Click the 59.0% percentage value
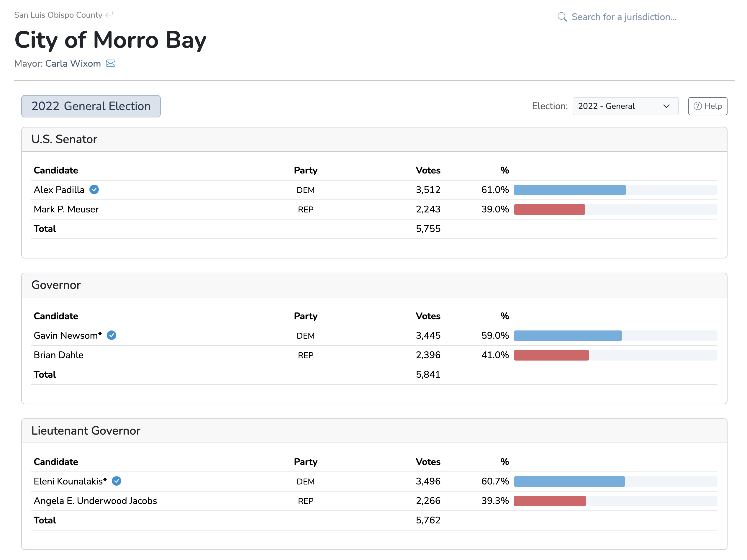The width and height of the screenshot is (747, 560). 495,336
